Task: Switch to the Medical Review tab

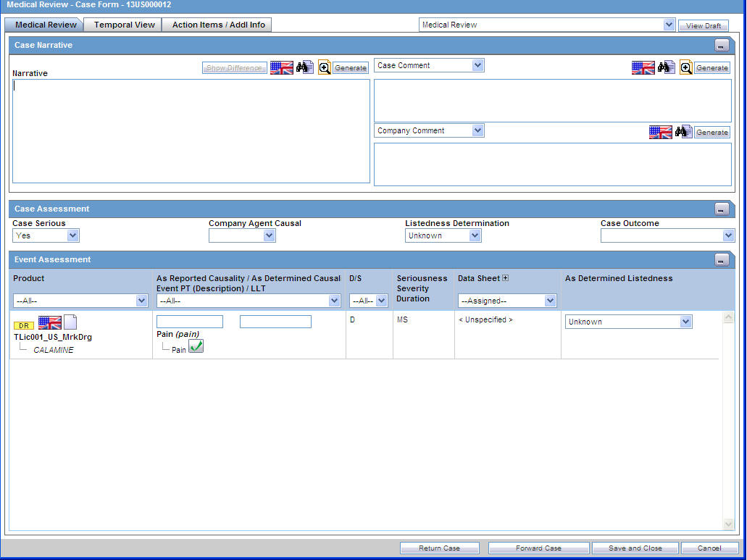Action: tap(45, 25)
